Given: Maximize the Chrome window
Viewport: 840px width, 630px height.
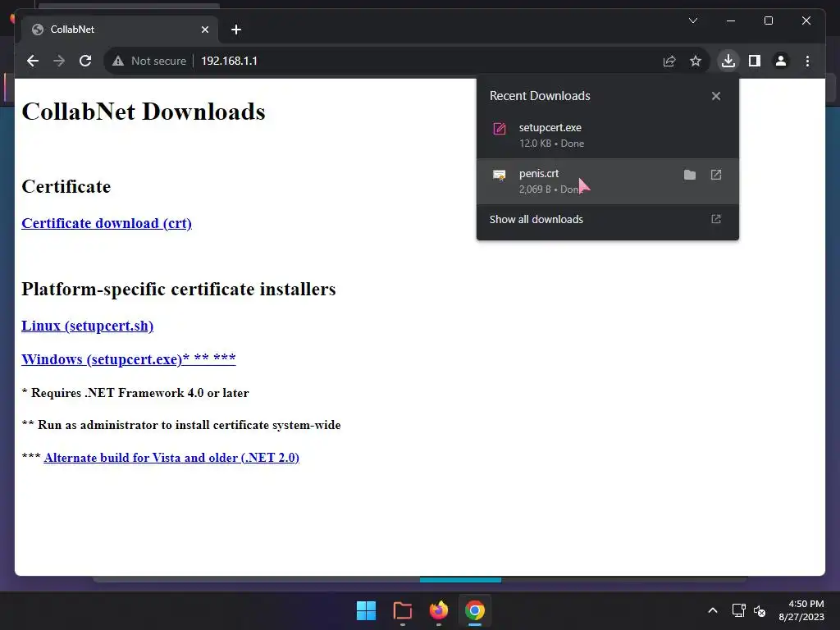Looking at the screenshot, I should tap(768, 21).
